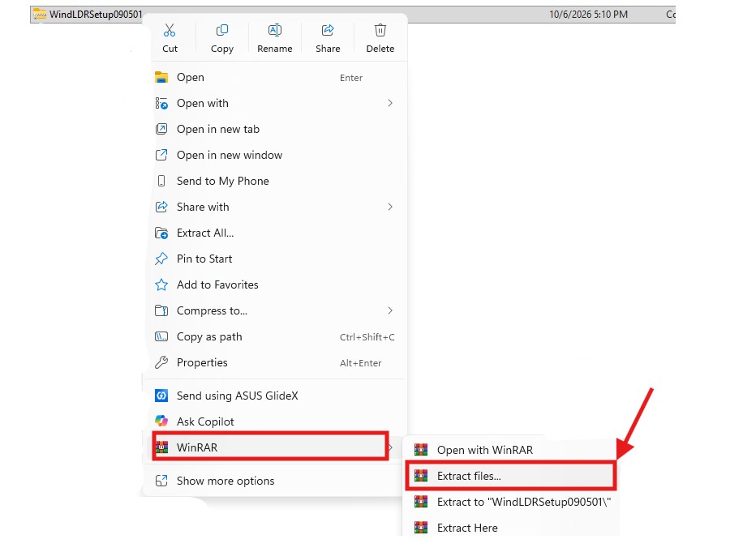Viewport: 756px width, 552px height.
Task: Expand the Compress to submenu arrow
Action: (390, 310)
